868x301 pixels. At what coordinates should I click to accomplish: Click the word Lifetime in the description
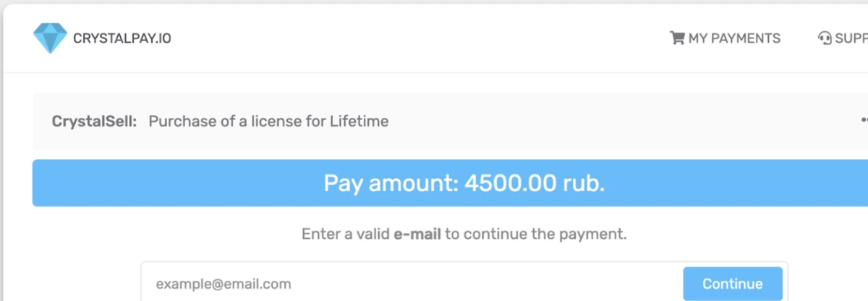point(359,122)
